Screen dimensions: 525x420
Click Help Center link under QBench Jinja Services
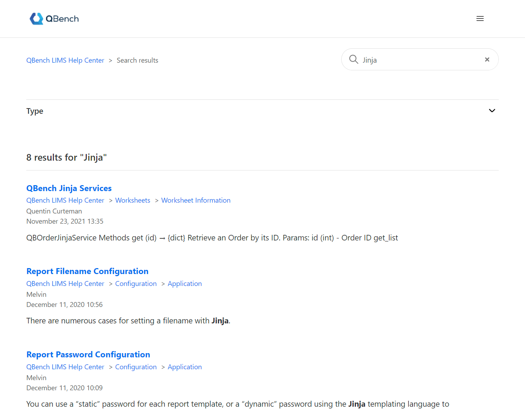coord(65,201)
